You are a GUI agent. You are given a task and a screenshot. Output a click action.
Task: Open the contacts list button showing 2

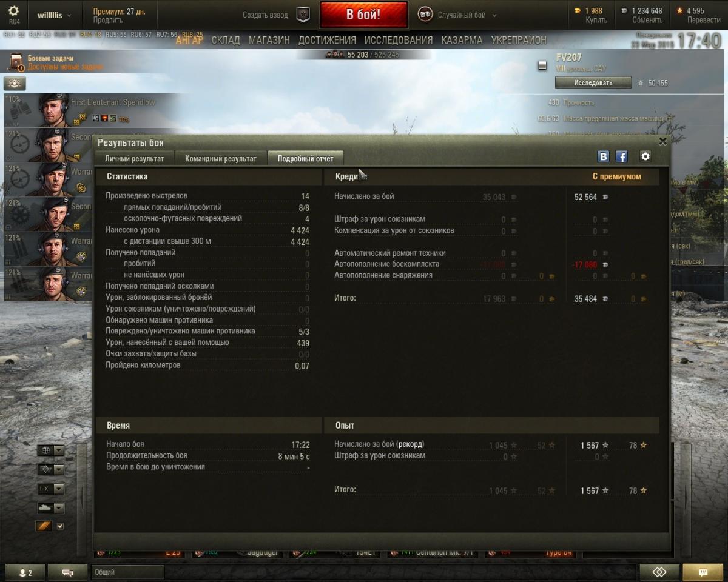pos(24,572)
